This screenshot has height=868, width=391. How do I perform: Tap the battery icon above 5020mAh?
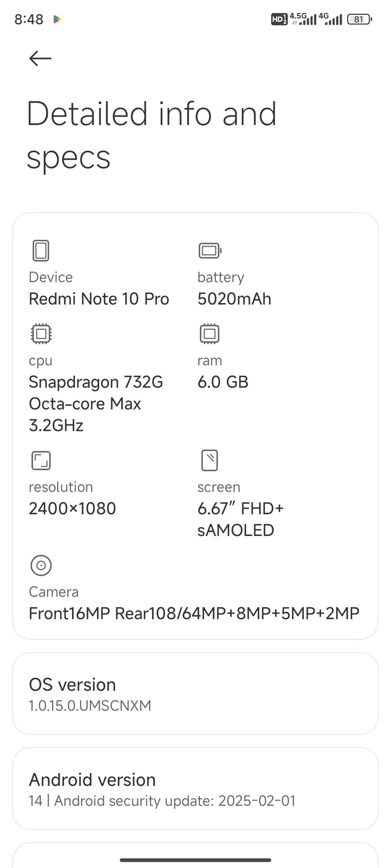210,250
